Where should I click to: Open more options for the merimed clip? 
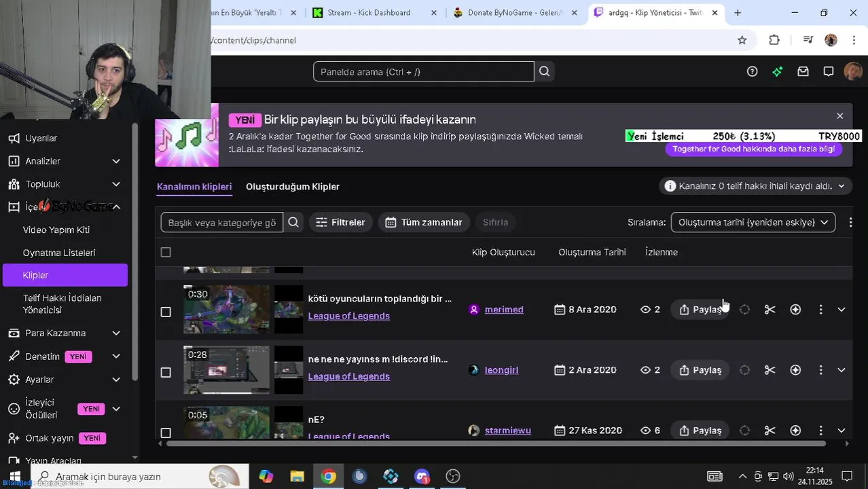tap(820, 310)
